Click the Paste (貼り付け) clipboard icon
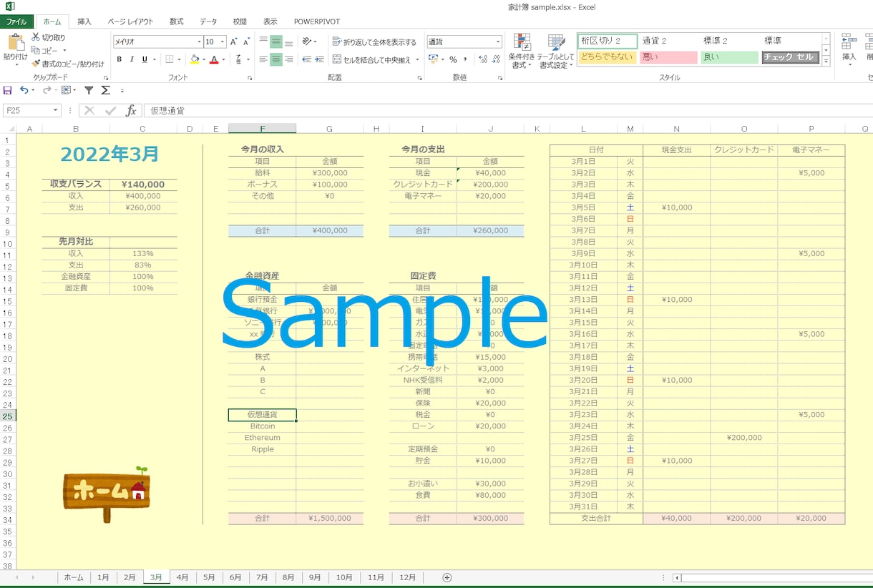The width and height of the screenshot is (873, 588). [15, 43]
